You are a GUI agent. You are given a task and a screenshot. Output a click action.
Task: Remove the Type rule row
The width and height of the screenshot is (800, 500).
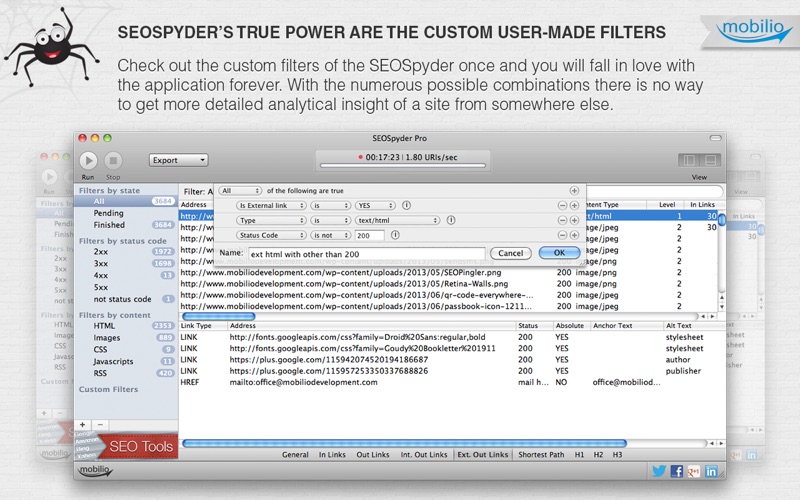click(x=562, y=220)
